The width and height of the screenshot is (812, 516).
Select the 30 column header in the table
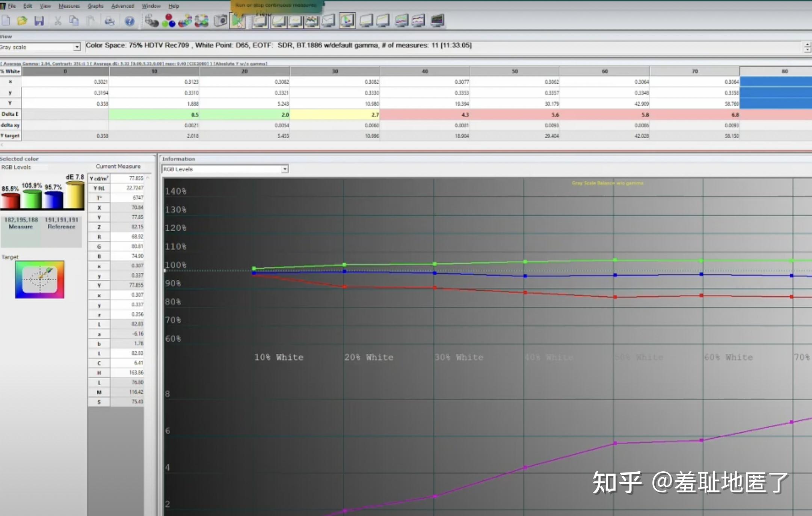(335, 71)
